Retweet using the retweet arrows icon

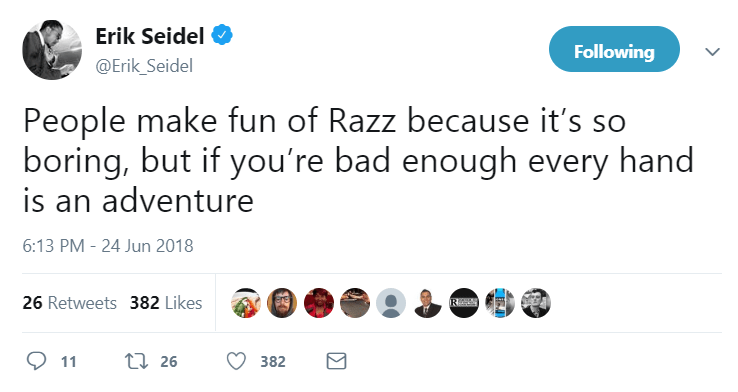point(136,361)
